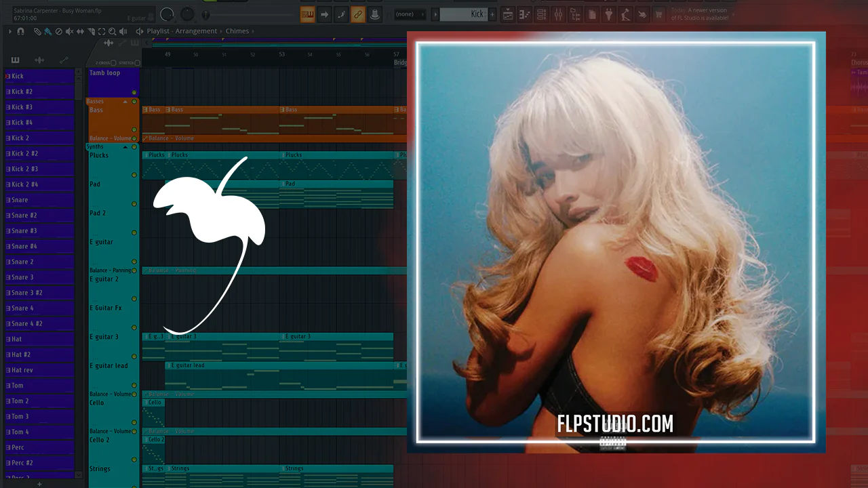Open the Playlist view icon

(x=508, y=14)
